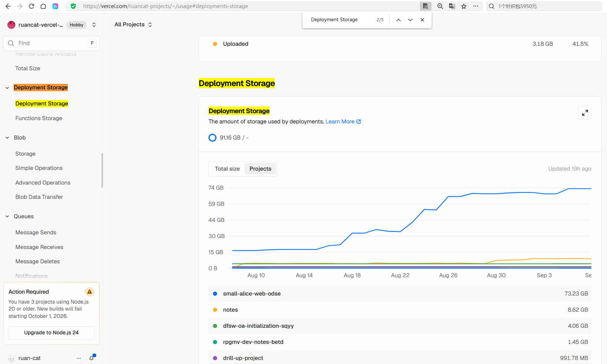
Task: Go to Message Sends
Action: [x=36, y=233]
